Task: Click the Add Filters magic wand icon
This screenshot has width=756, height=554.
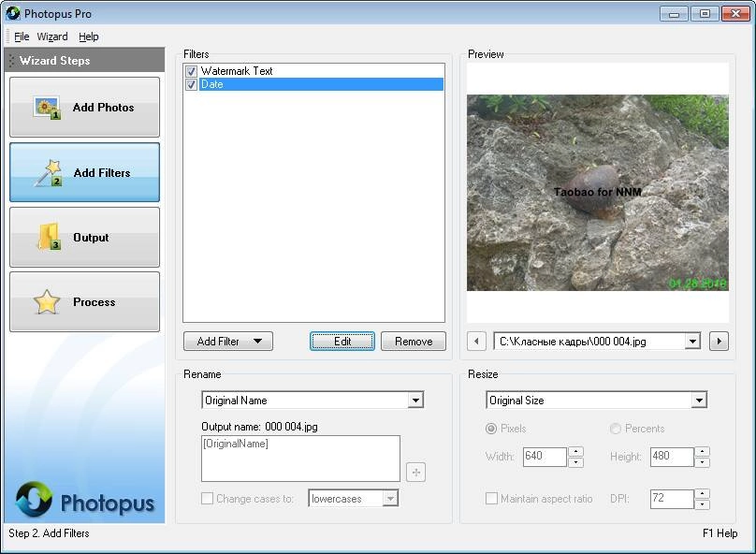Action: pyautogui.click(x=49, y=173)
